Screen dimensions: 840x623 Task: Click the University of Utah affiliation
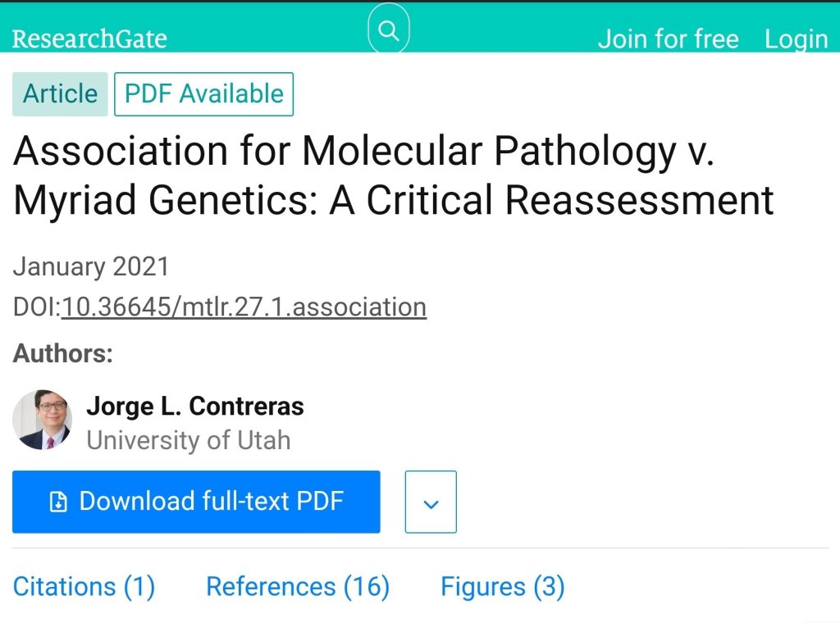pos(189,440)
